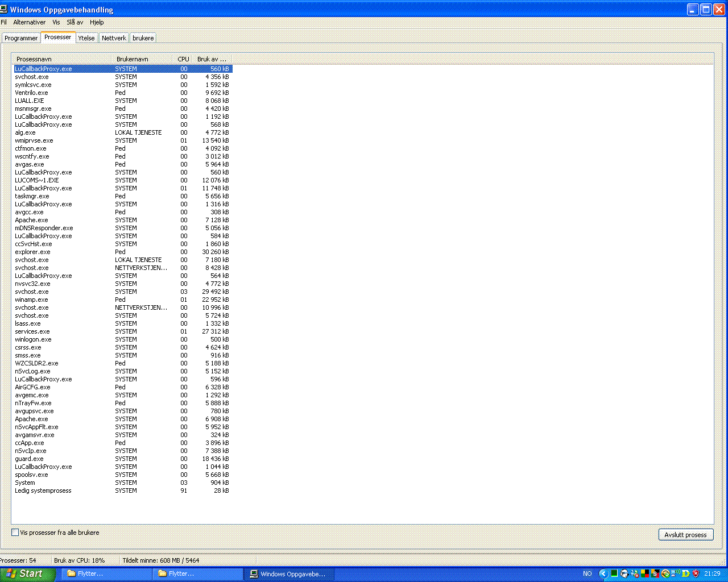Open the Windows Start menu

click(28, 573)
